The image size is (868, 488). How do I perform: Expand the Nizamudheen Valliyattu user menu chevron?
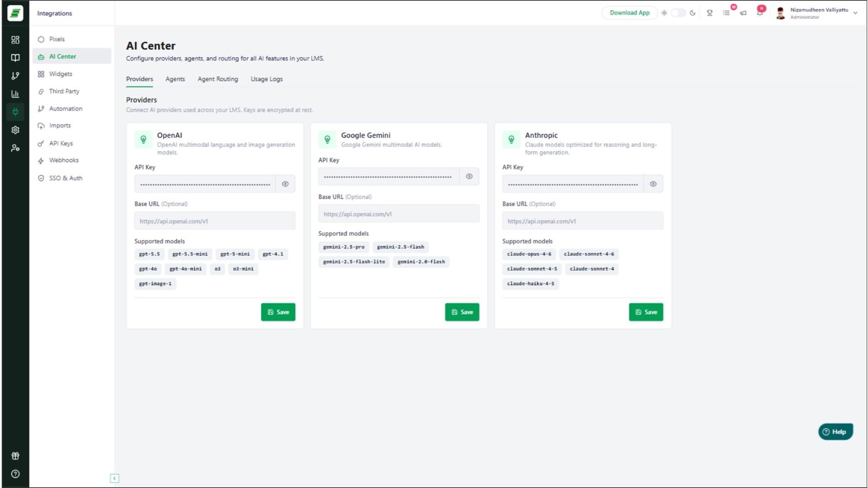(x=856, y=13)
